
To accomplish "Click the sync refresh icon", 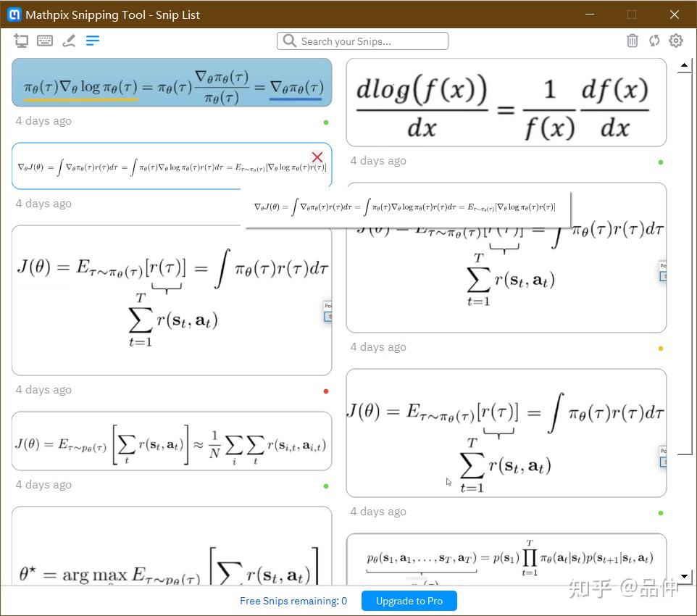I will coord(654,41).
